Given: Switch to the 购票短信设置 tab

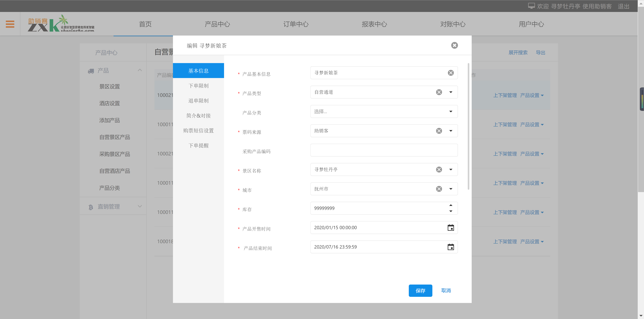Looking at the screenshot, I should point(198,131).
